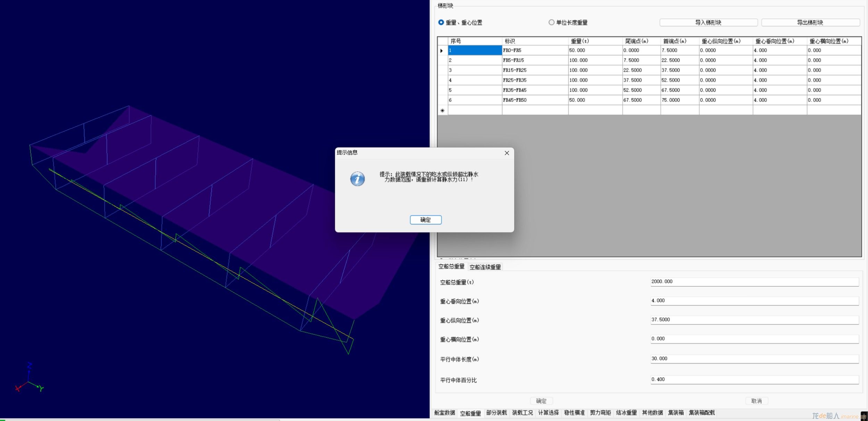The image size is (868, 421).
Task: Click the 平行中体百分比 field showing 0.400
Action: (754, 380)
